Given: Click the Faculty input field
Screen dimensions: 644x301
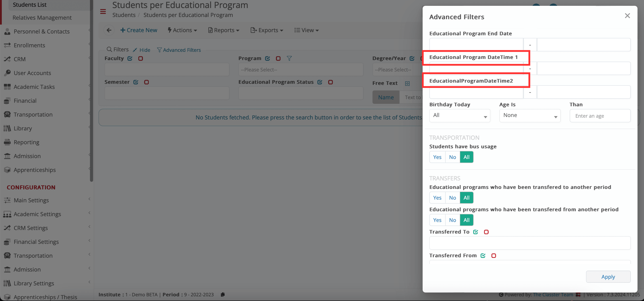Looking at the screenshot, I should pyautogui.click(x=167, y=70).
